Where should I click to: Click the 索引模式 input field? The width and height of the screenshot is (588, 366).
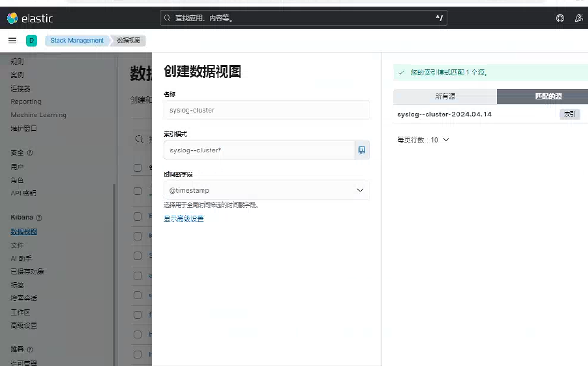point(259,150)
